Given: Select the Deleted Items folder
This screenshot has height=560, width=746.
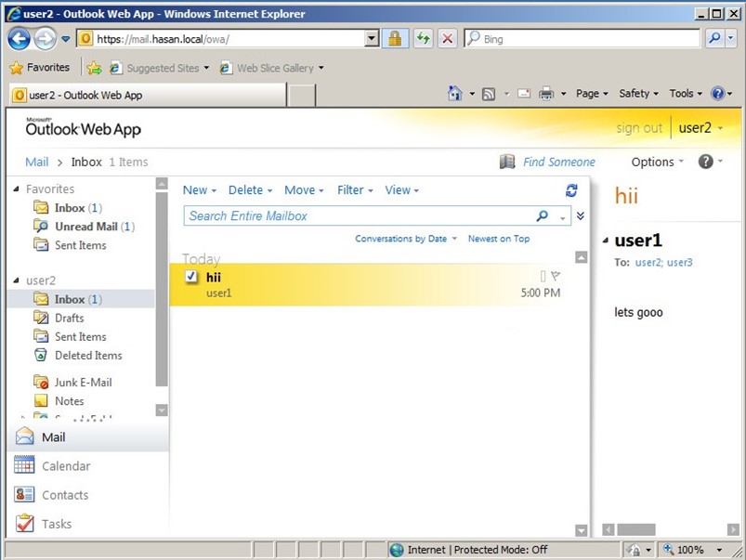Looking at the screenshot, I should tap(87, 356).
